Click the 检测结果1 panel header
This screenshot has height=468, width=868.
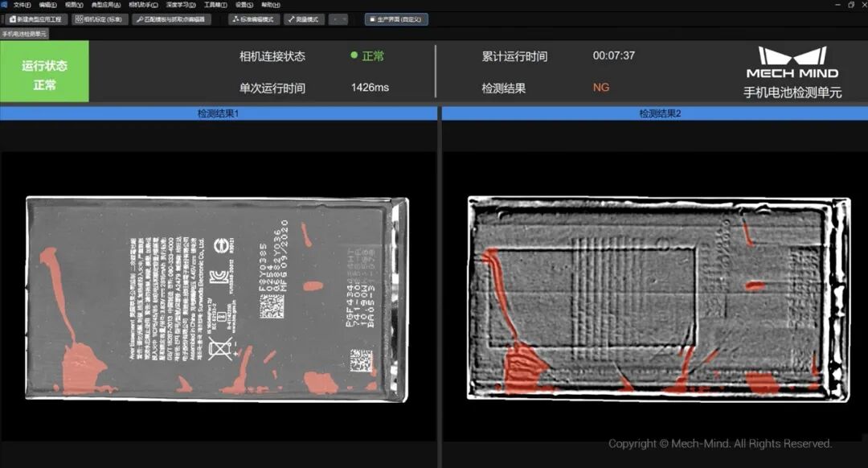(x=217, y=113)
